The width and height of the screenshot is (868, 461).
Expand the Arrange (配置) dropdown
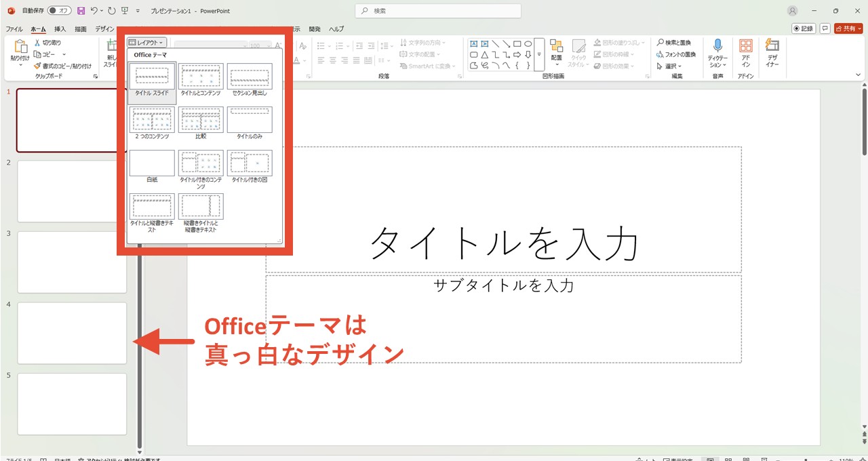pyautogui.click(x=556, y=53)
